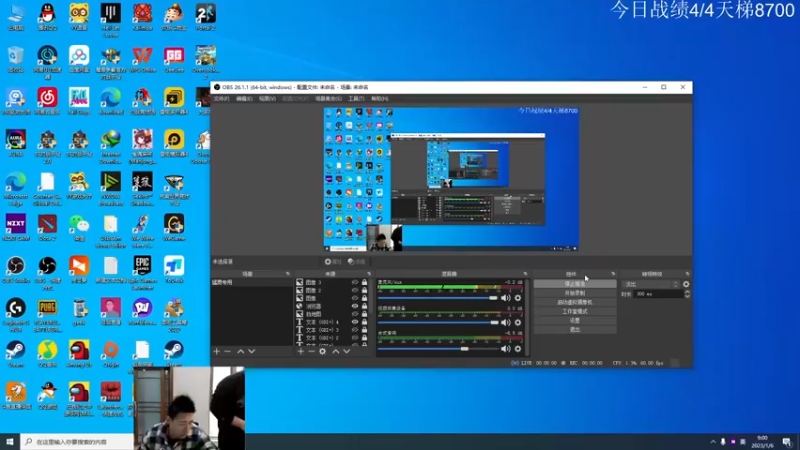Click the Windows taskbar search box
This screenshot has height=450, width=800.
77,442
